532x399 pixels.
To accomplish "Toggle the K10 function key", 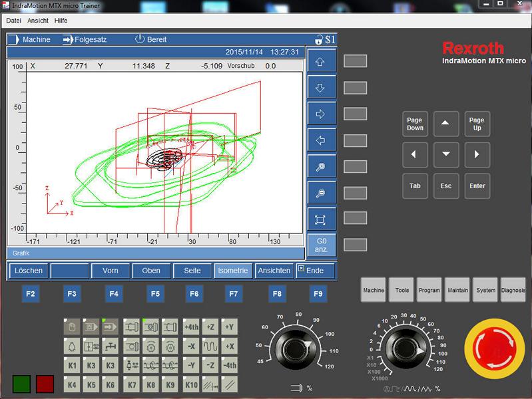I will pos(191,385).
